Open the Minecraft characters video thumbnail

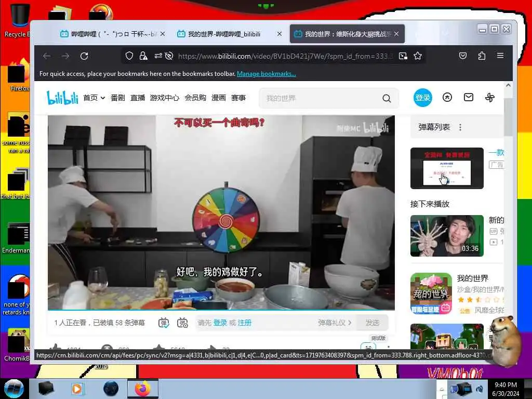pyautogui.click(x=447, y=337)
